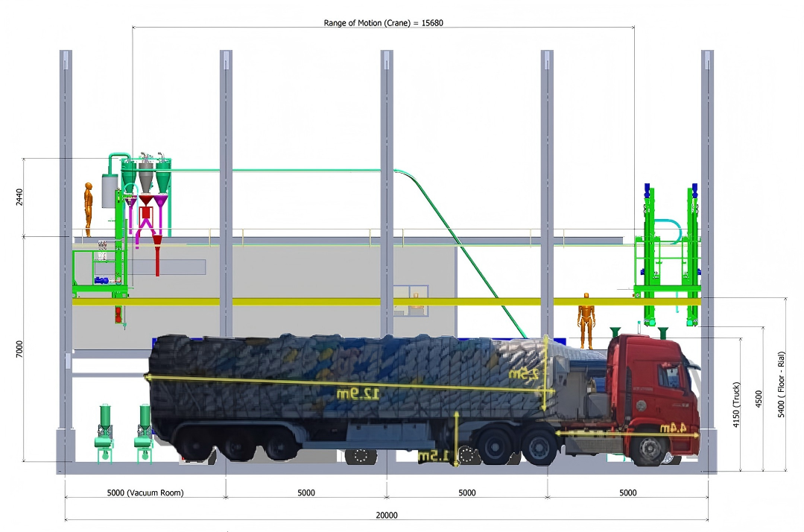Select the orange human figure behind the truck
804x532 pixels.
coord(587,320)
